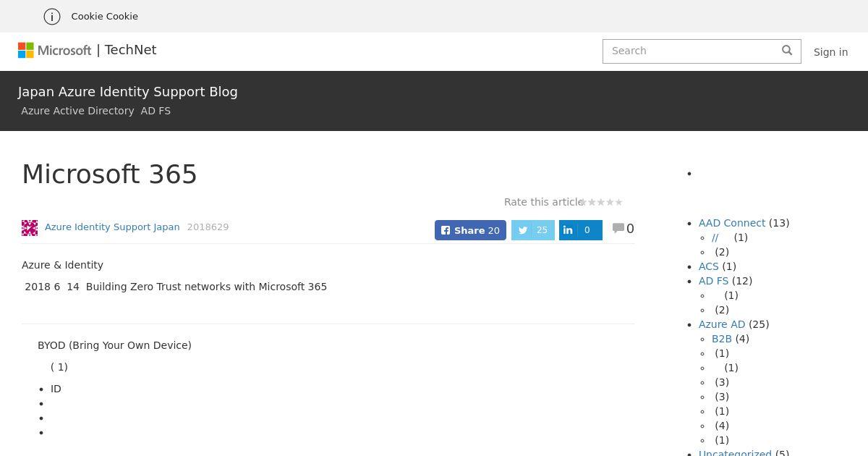Image resolution: width=868 pixels, height=456 pixels.
Task: Open the TechNet home link
Action: (130, 50)
